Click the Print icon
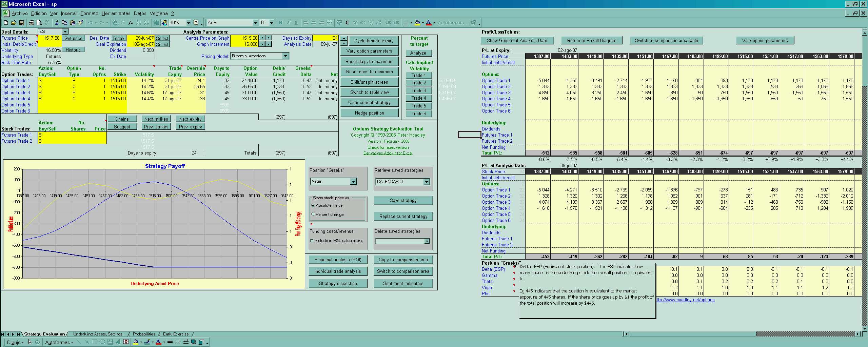Screen dimensions: 868x347 pos(32,23)
